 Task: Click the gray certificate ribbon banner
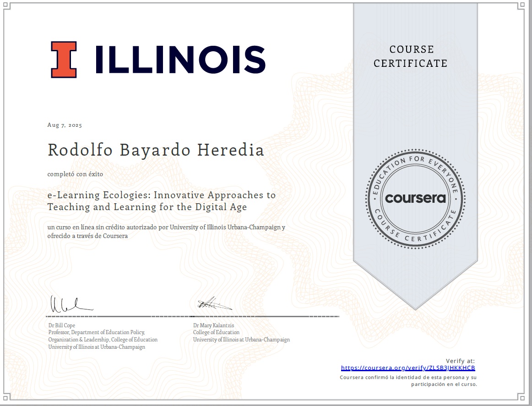413,114
